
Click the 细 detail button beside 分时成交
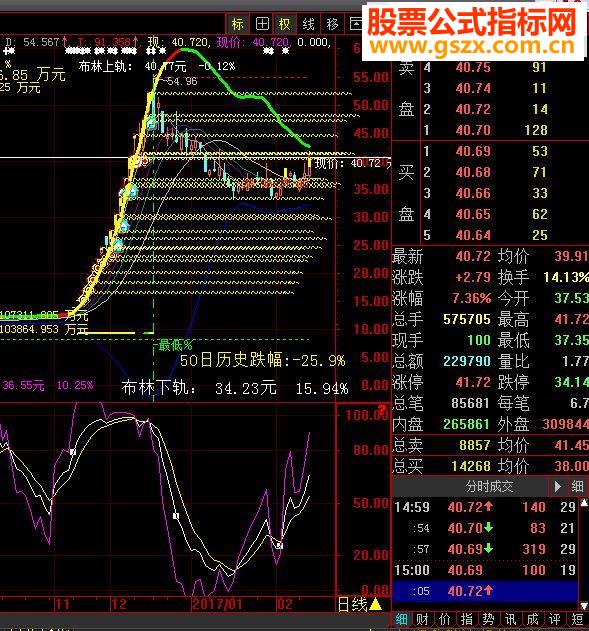(577, 487)
